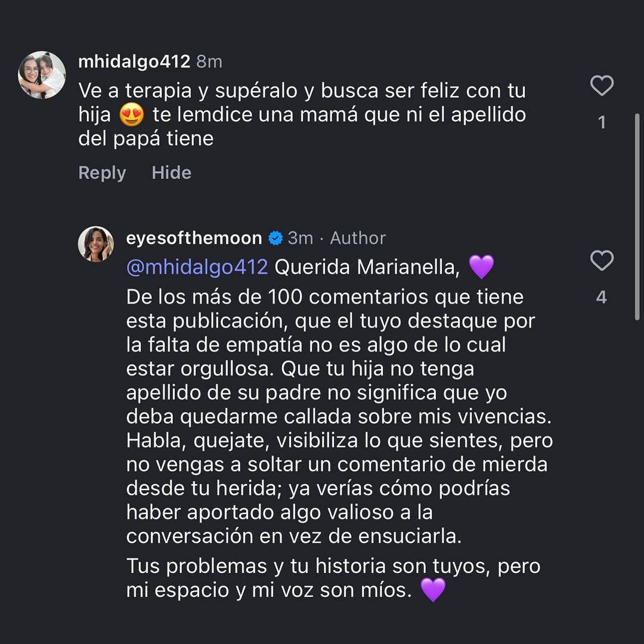644x644 pixels.
Task: View likes count '4' on author's reply
Action: pos(602,297)
